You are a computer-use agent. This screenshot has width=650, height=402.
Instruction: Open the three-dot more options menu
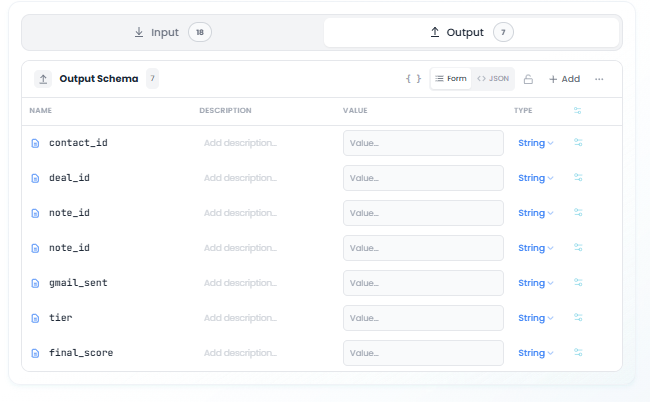pos(599,79)
